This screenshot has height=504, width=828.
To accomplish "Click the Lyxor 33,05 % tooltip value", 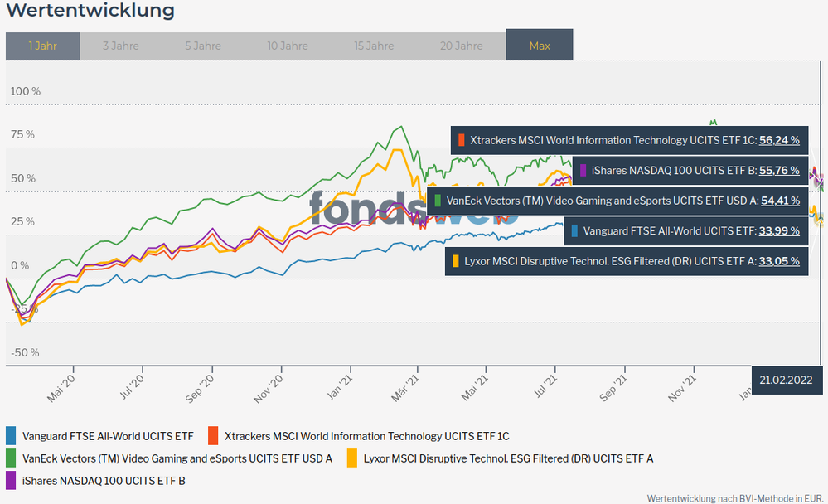I will click(x=779, y=261).
